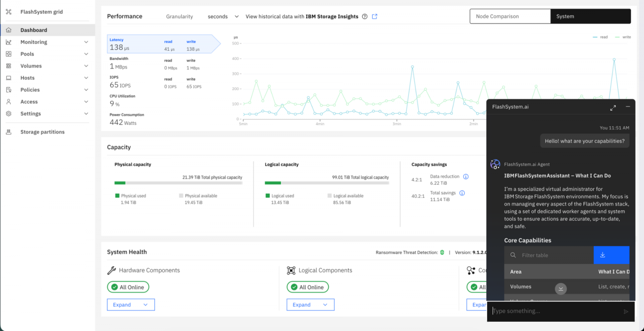Click the help icon beside Storage Insights
The width and height of the screenshot is (644, 331).
tap(365, 16)
